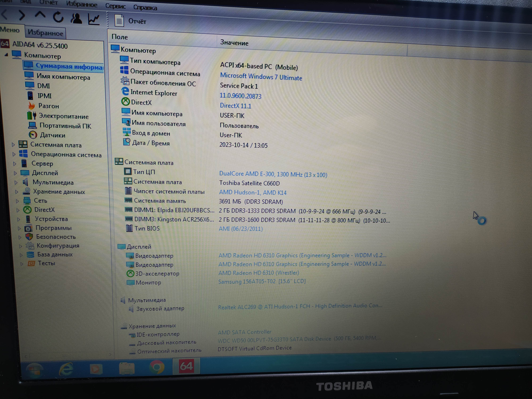Open the Отчёт menu in menu bar
Screen dimensions: 532x399
click(48, 2)
